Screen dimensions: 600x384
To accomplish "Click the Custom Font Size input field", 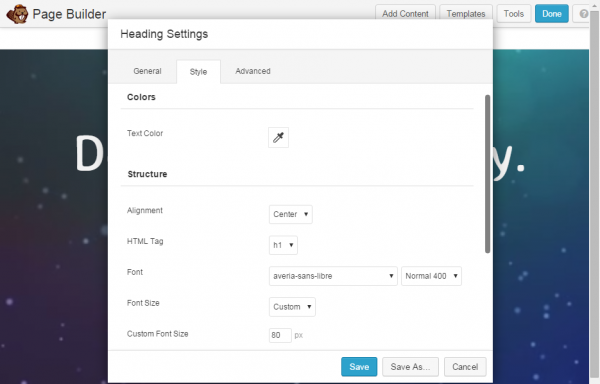I will point(280,335).
